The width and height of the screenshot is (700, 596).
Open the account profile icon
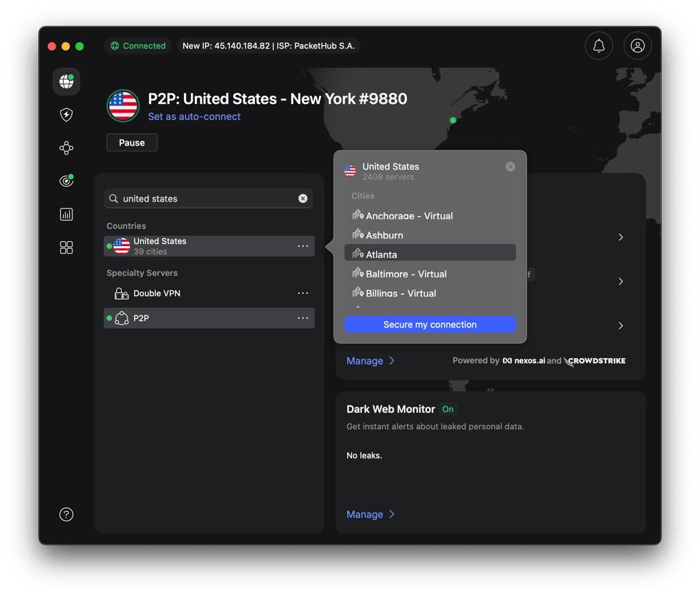[637, 46]
